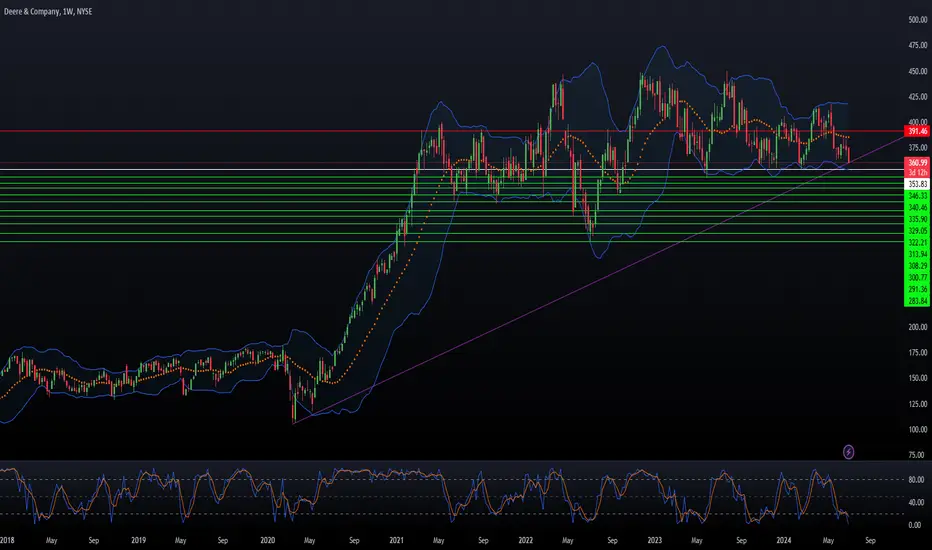Click the 2024 label on time axis
The image size is (932, 550).
783,540
